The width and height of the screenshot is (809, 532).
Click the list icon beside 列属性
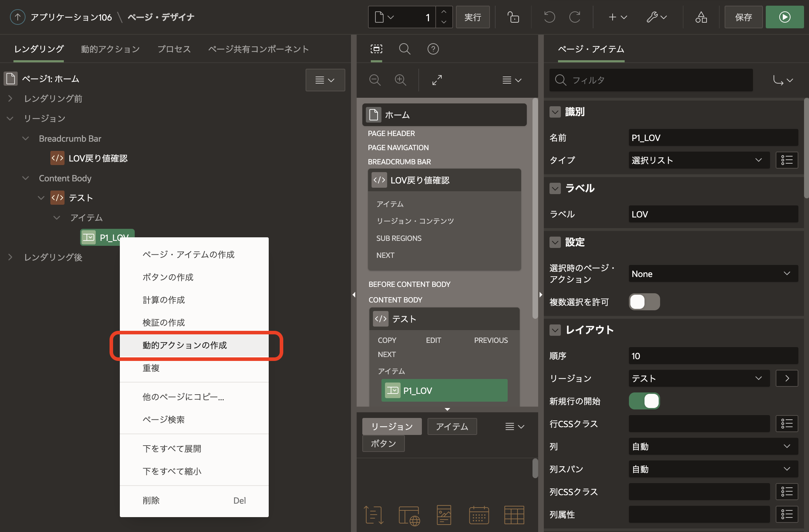[x=787, y=514]
